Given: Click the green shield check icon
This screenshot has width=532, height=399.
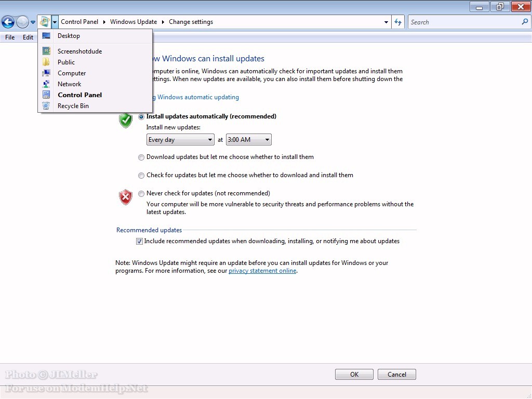Looking at the screenshot, I should 126,121.
